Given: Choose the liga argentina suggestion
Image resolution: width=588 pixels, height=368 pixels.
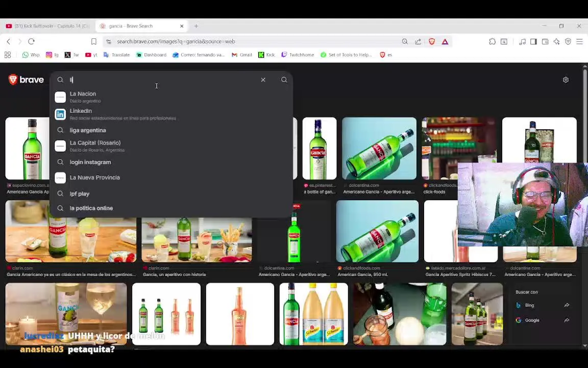Looking at the screenshot, I should coord(171,130).
